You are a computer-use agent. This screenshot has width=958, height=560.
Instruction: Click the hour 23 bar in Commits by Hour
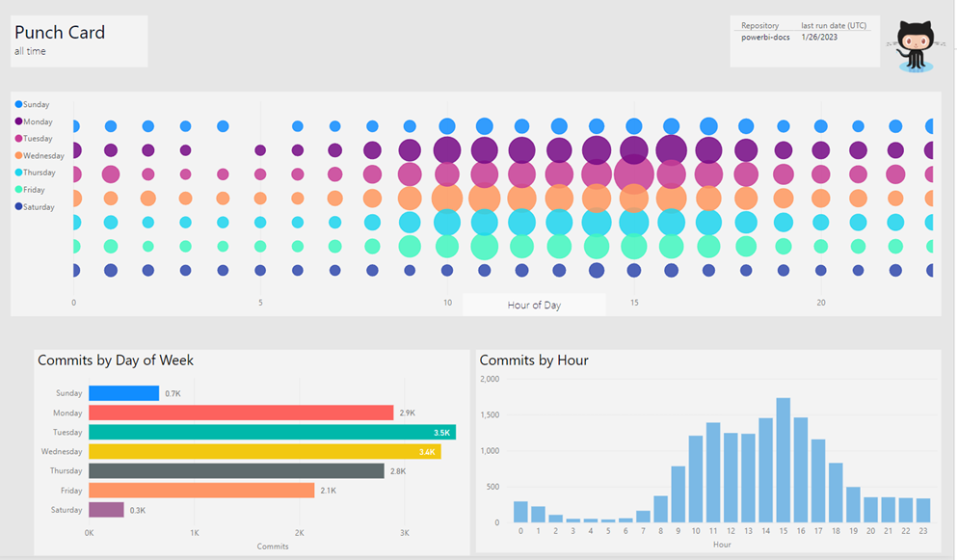coord(923,511)
